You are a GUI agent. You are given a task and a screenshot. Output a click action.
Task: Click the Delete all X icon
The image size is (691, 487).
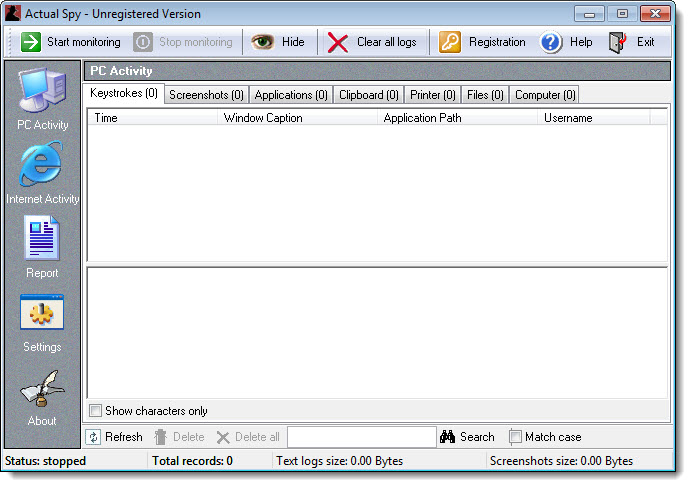pos(223,438)
